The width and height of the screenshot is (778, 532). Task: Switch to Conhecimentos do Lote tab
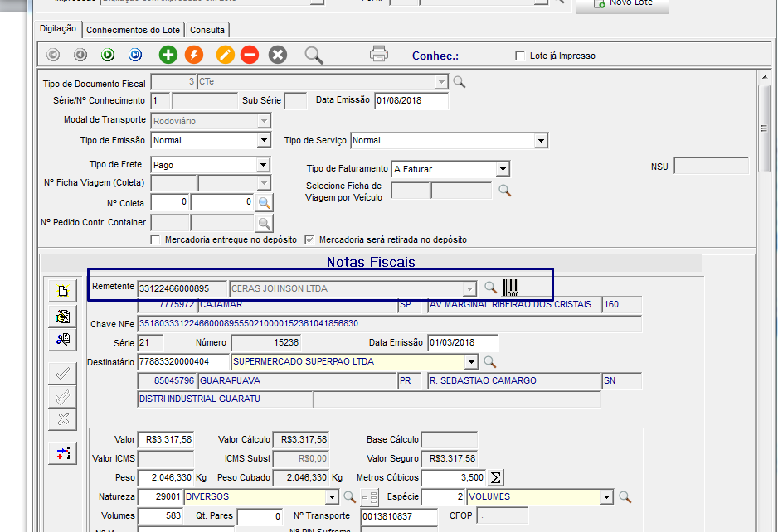tap(133, 30)
